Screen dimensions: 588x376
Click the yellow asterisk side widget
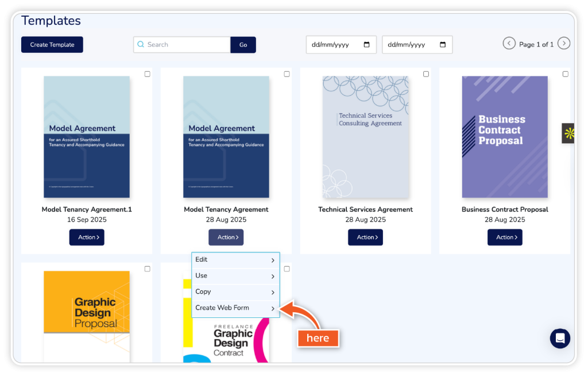click(568, 133)
